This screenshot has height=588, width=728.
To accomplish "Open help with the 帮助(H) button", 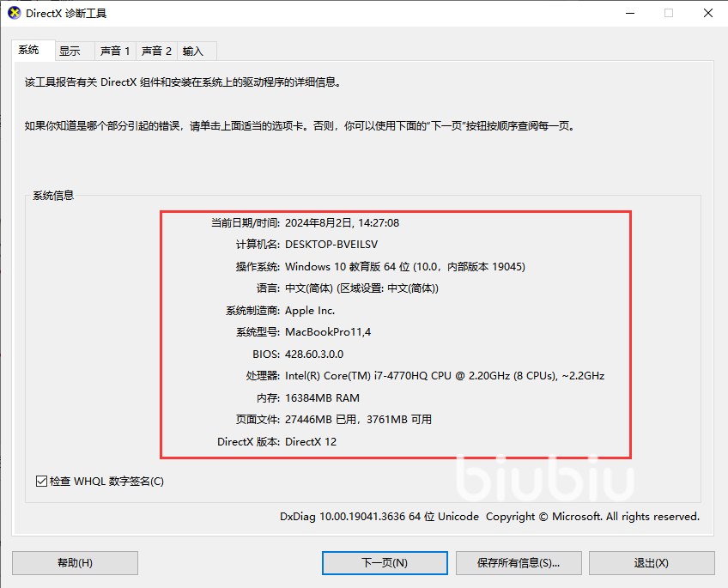I will 75,563.
